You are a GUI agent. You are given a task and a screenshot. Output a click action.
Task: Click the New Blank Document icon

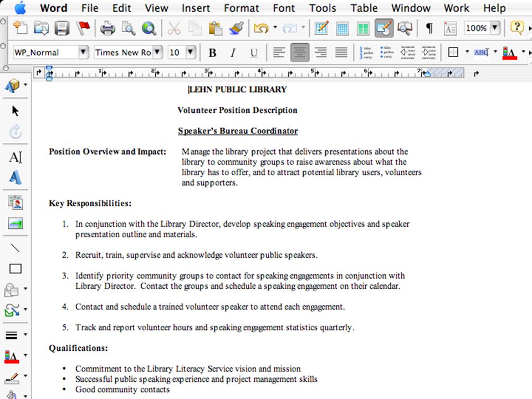[20, 28]
